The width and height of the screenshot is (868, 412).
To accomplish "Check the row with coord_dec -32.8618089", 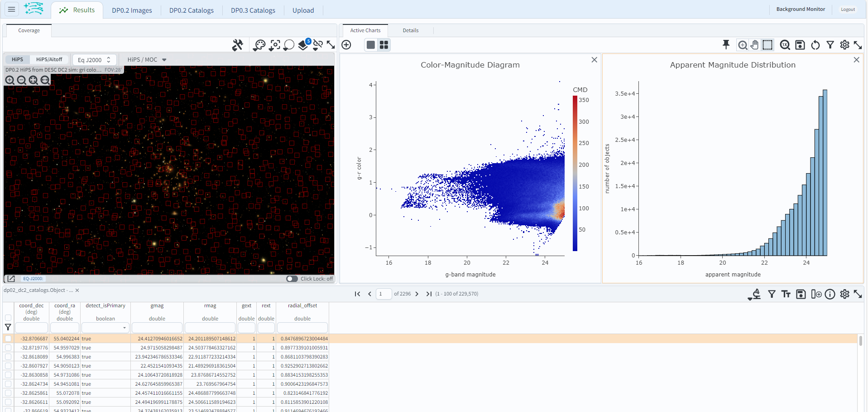I will click(8, 357).
